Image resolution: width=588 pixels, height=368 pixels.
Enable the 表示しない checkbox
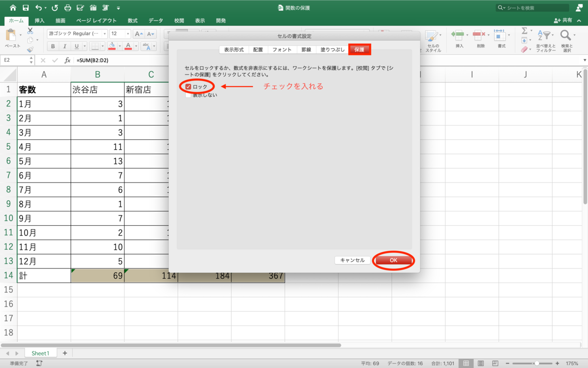pos(188,94)
